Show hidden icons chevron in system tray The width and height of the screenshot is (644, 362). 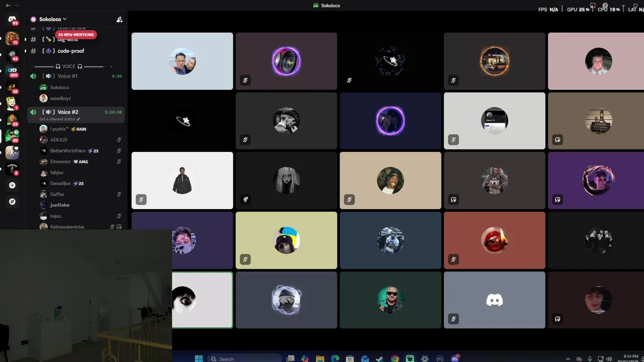tap(568, 358)
